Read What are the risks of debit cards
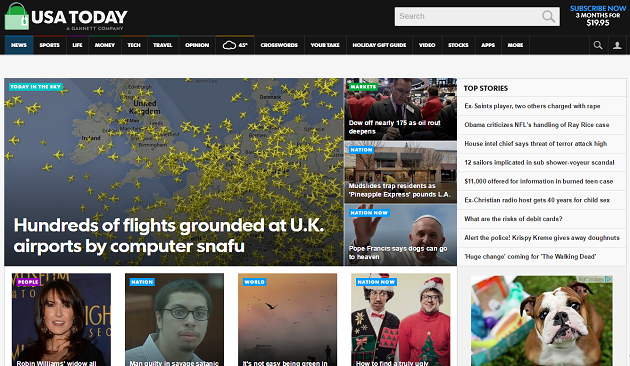630x366 pixels. coord(513,219)
